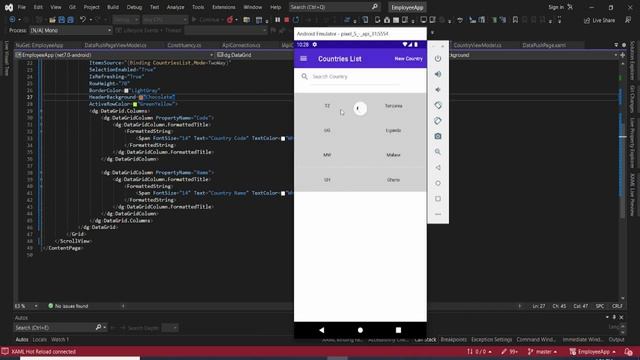Open emulator extended controls ellipsis
The height and width of the screenshot is (360, 640).
tap(438, 214)
